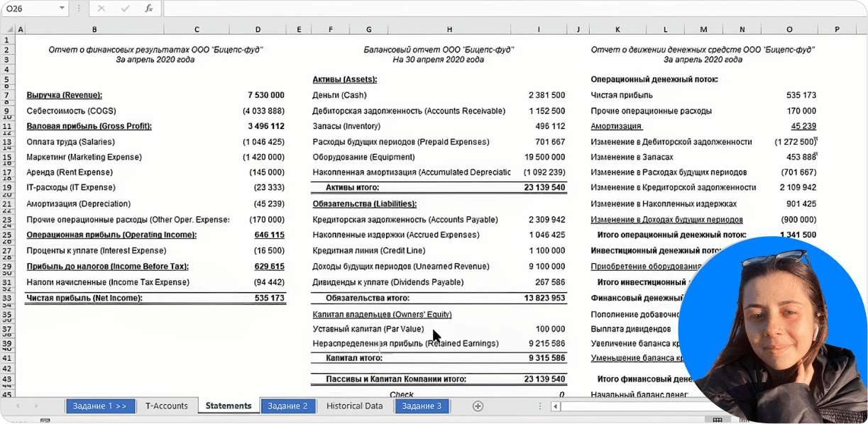Switch to the Задание 3 sheet tab
Image resolution: width=868 pixels, height=424 pixels.
click(422, 406)
